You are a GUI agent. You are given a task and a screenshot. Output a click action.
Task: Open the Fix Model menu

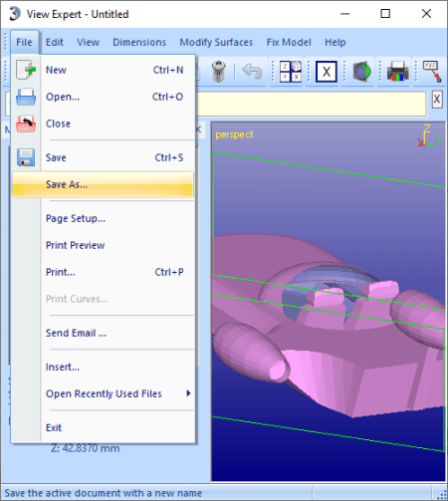pos(289,42)
